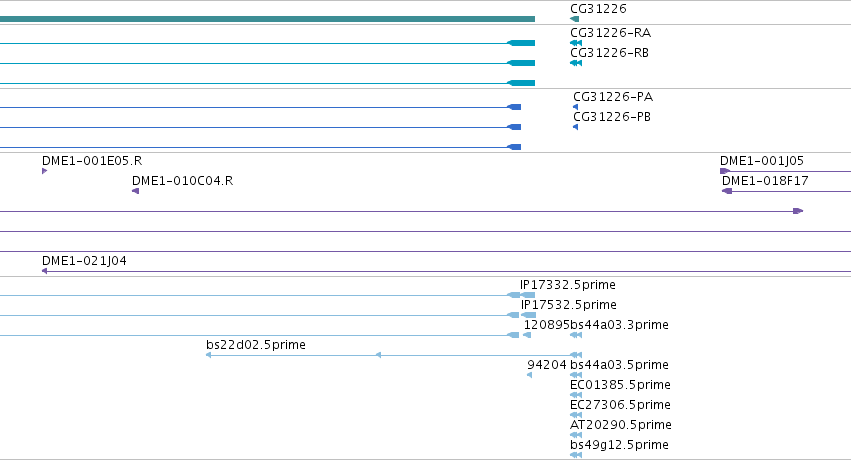Open the IP17532.5prime EST label
The height and width of the screenshot is (460, 851).
coord(569,305)
